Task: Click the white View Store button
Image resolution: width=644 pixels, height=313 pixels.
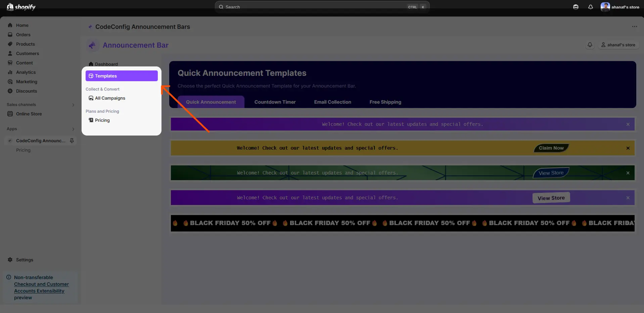Action: pos(551,198)
